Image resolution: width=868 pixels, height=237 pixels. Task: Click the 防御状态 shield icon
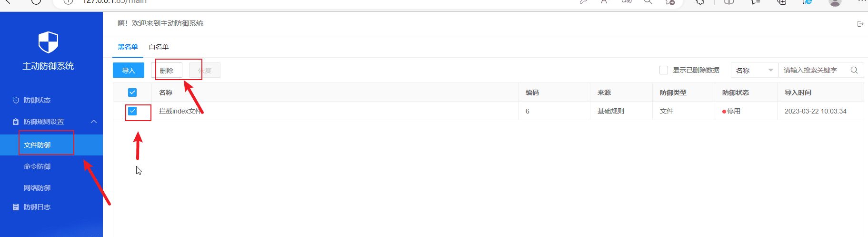click(x=16, y=100)
